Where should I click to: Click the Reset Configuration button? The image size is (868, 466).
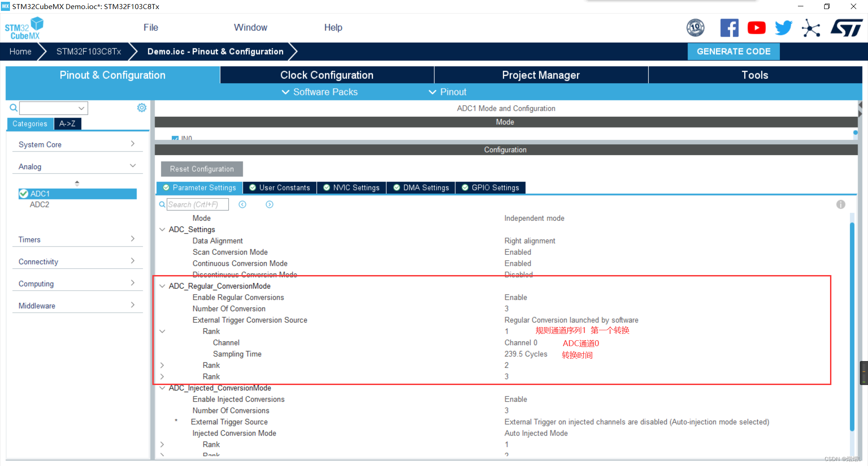pyautogui.click(x=202, y=169)
